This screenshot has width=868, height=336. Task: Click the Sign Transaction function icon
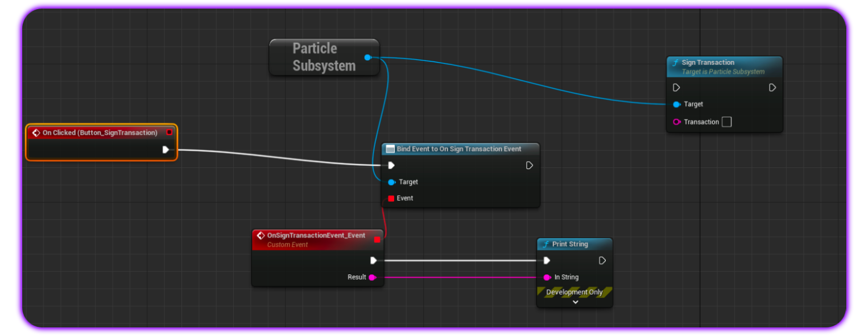click(675, 63)
